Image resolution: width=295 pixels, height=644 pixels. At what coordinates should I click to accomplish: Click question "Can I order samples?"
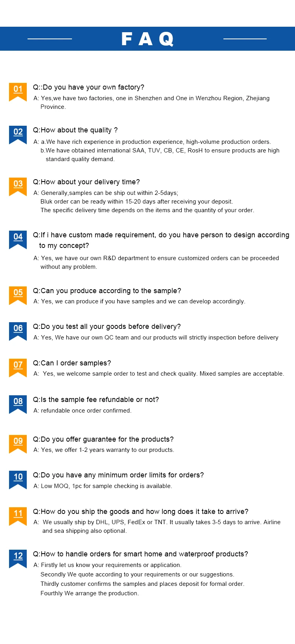[72, 363]
